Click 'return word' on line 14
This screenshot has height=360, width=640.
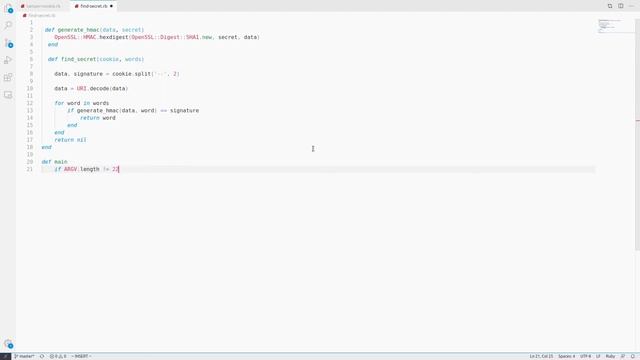click(98, 118)
